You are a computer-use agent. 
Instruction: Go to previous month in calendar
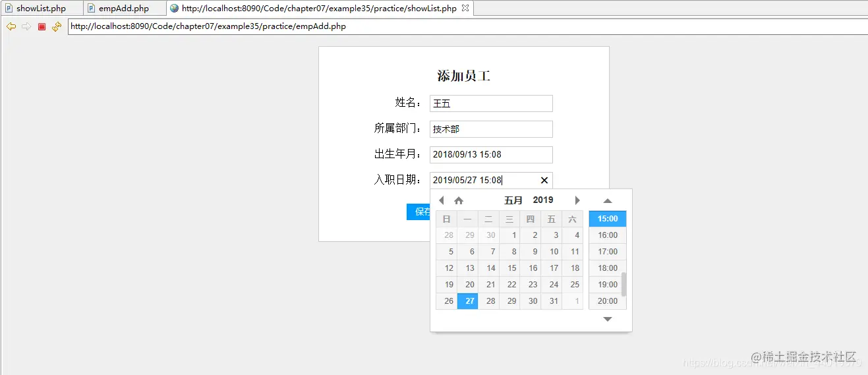pyautogui.click(x=442, y=200)
